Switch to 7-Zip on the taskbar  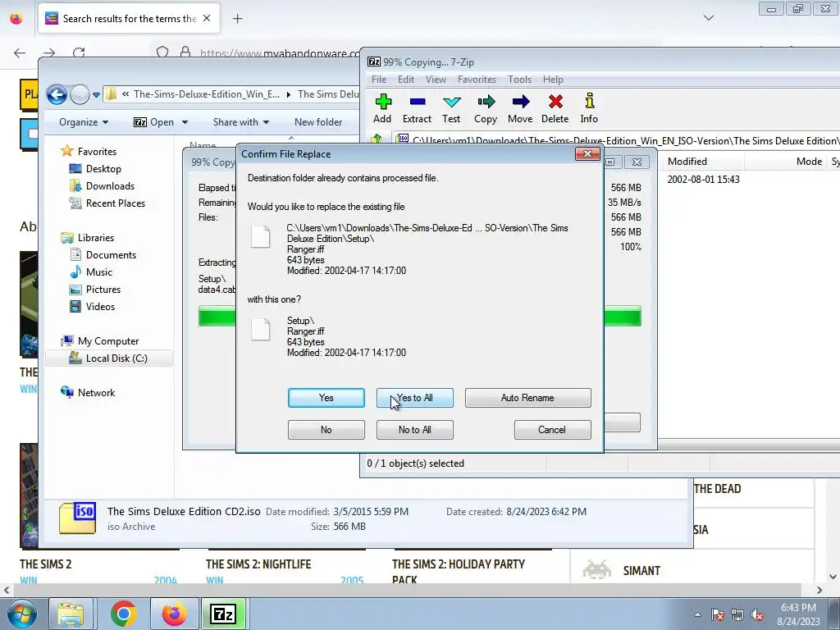click(223, 614)
